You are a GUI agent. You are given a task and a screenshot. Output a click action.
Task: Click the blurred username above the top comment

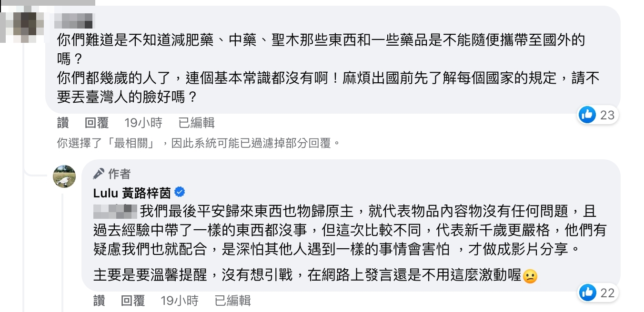(x=75, y=20)
